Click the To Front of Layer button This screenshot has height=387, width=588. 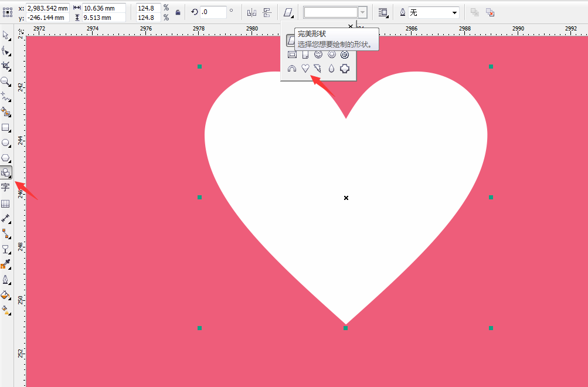click(x=475, y=13)
